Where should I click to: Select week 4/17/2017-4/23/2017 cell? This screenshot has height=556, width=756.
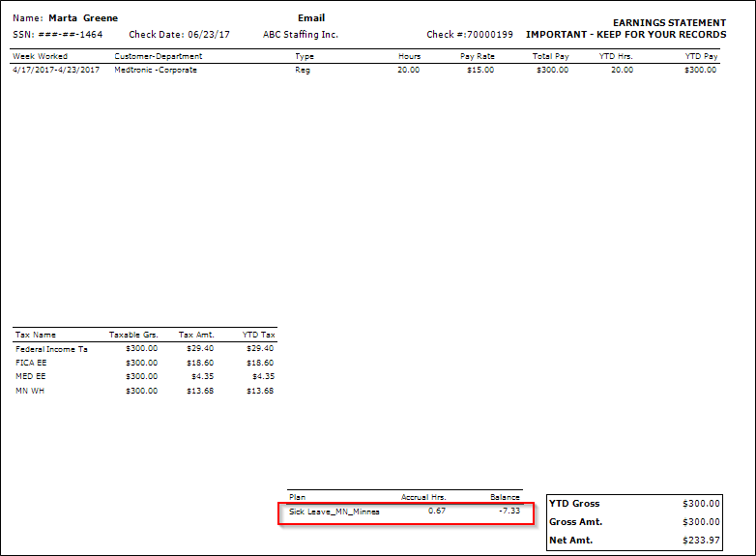tap(56, 70)
